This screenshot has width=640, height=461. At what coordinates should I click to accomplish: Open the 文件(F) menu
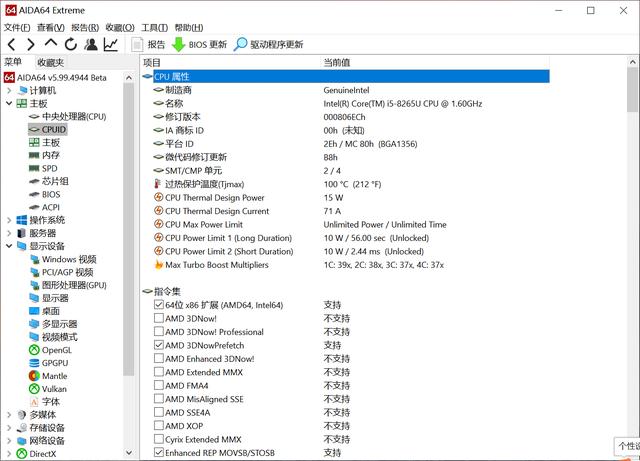coord(17,27)
